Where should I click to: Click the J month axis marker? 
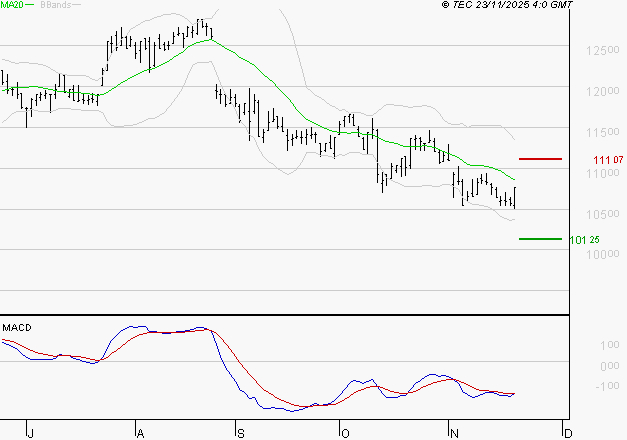click(x=30, y=434)
